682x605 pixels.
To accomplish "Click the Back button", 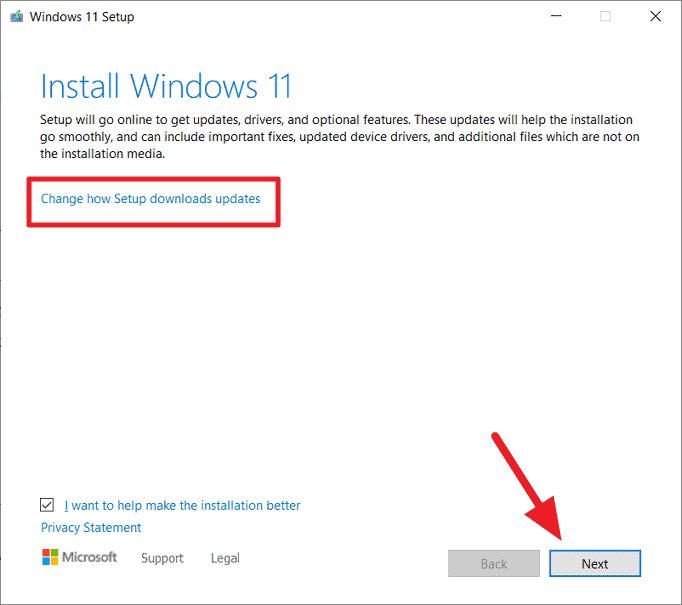I will pyautogui.click(x=494, y=564).
